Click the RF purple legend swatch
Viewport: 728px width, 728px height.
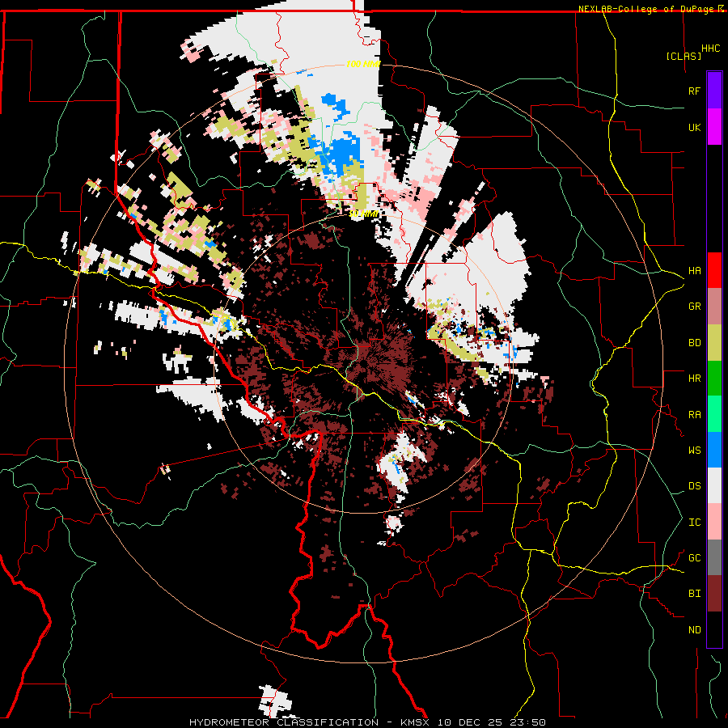714,91
